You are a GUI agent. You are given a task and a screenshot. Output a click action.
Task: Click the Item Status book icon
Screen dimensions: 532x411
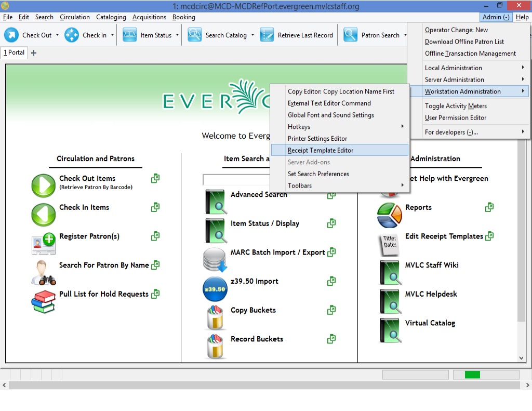[x=129, y=35]
